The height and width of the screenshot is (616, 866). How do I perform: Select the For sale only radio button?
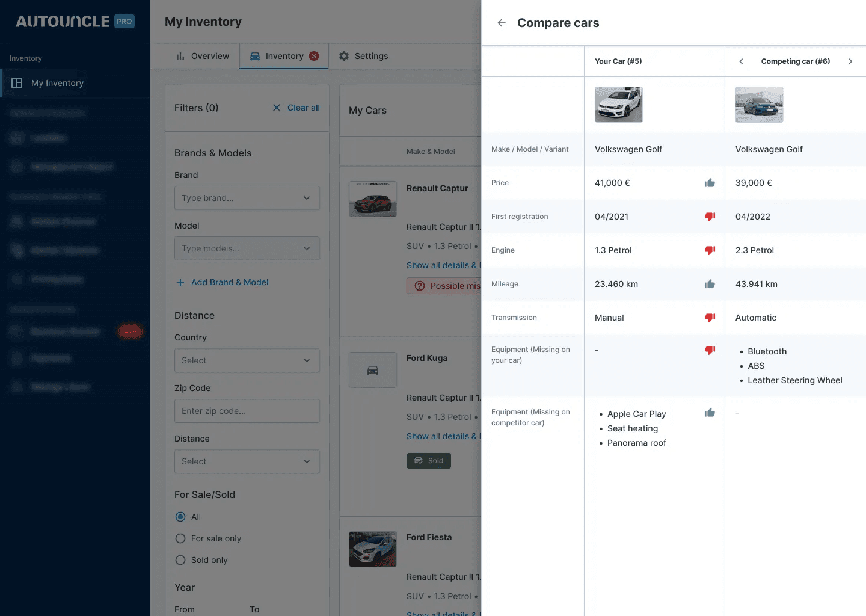point(180,538)
